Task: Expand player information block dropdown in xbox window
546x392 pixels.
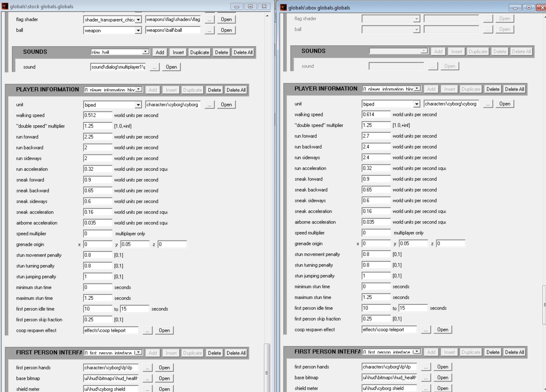Action: tap(417, 89)
